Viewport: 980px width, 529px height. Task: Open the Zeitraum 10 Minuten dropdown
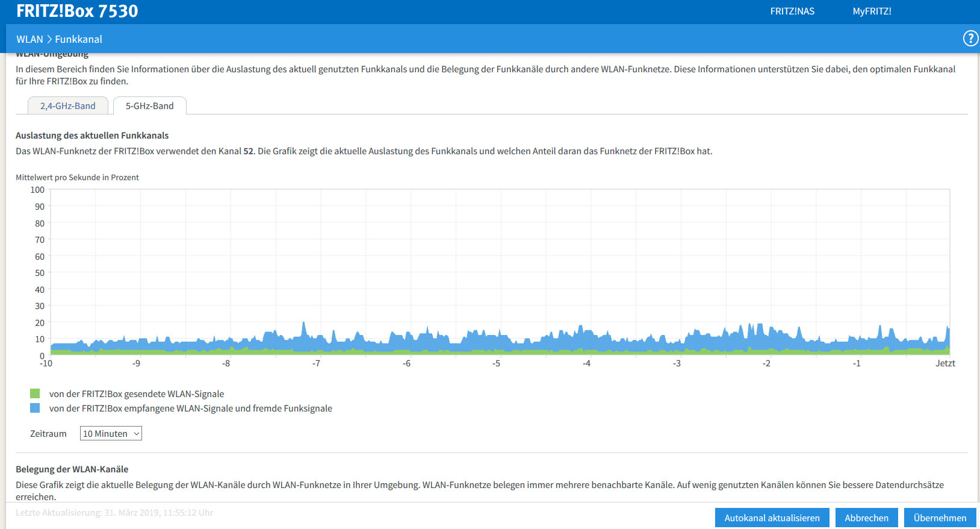pos(111,433)
